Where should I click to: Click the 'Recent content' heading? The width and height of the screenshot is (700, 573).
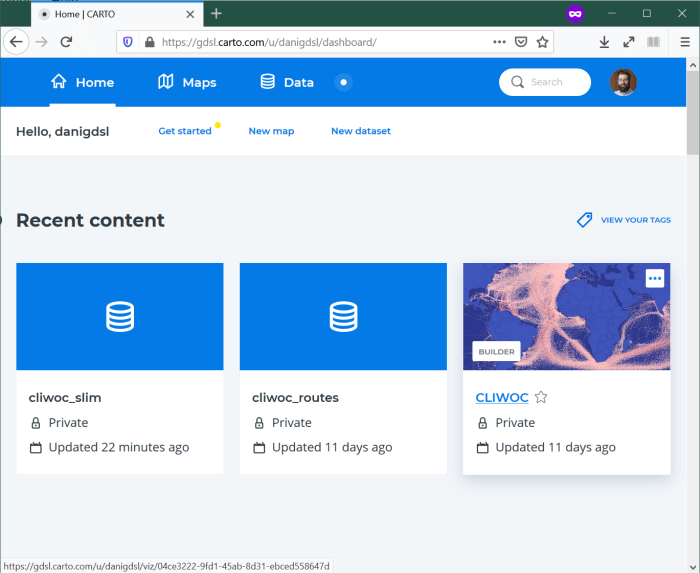coord(90,220)
